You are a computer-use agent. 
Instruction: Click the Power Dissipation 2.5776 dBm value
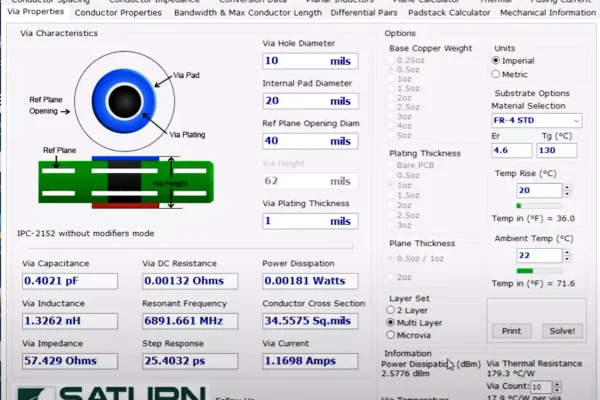[x=405, y=374]
